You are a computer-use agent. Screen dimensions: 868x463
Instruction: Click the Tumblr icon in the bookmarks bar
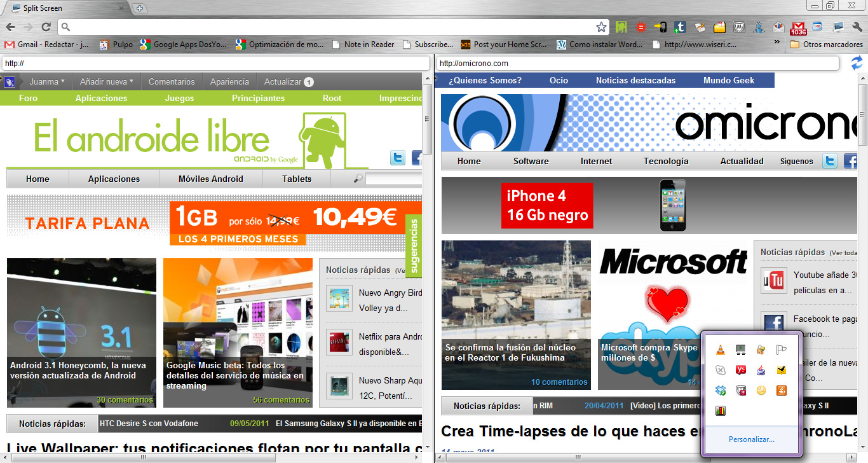click(681, 27)
